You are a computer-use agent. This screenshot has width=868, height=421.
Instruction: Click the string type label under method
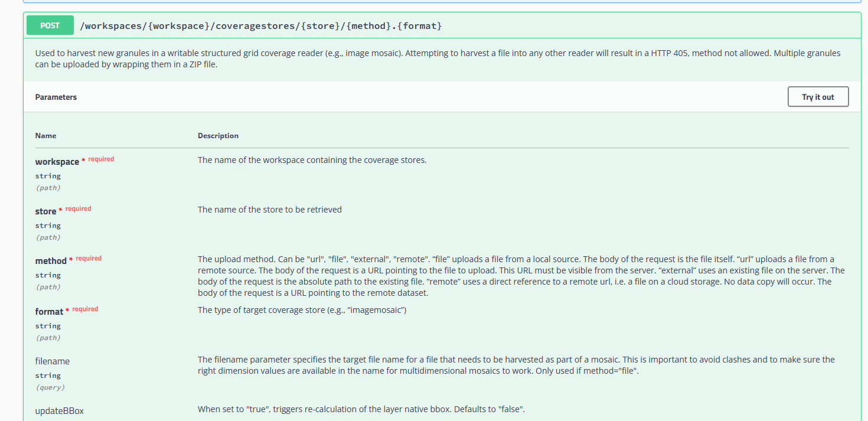[x=48, y=275]
